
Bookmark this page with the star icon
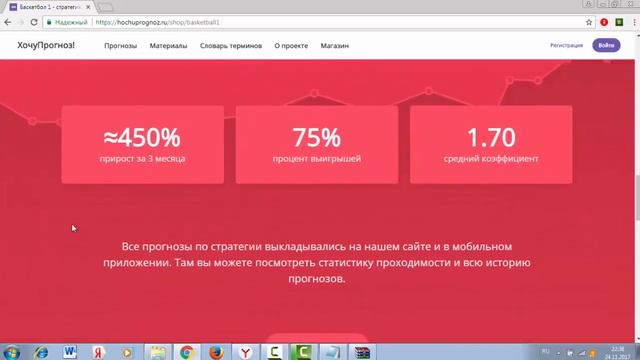(x=589, y=22)
